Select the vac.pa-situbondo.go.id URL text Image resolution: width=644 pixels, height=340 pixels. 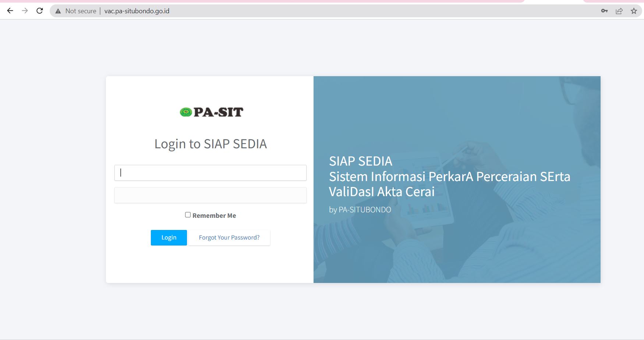137,11
